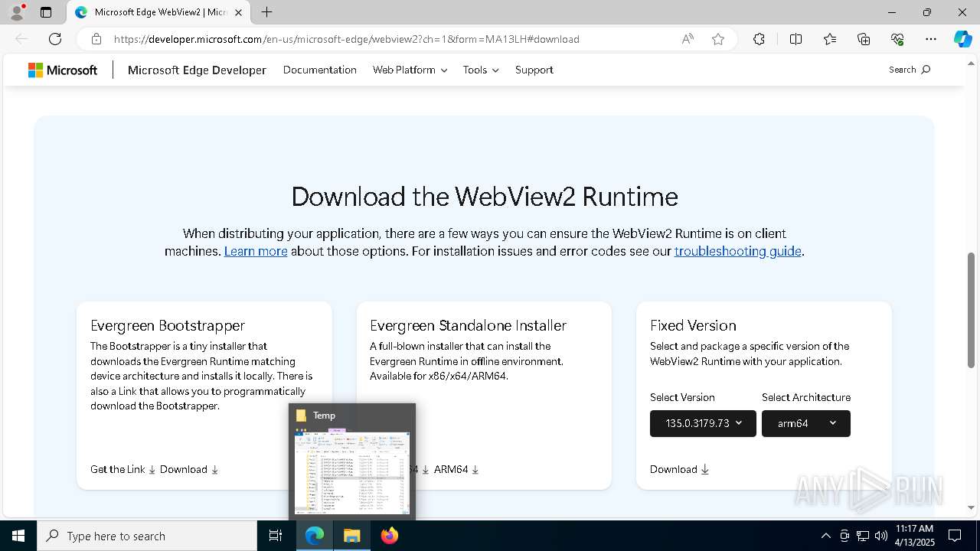Download ARM64 Standalone Installer
The image size is (980, 551).
(x=456, y=469)
